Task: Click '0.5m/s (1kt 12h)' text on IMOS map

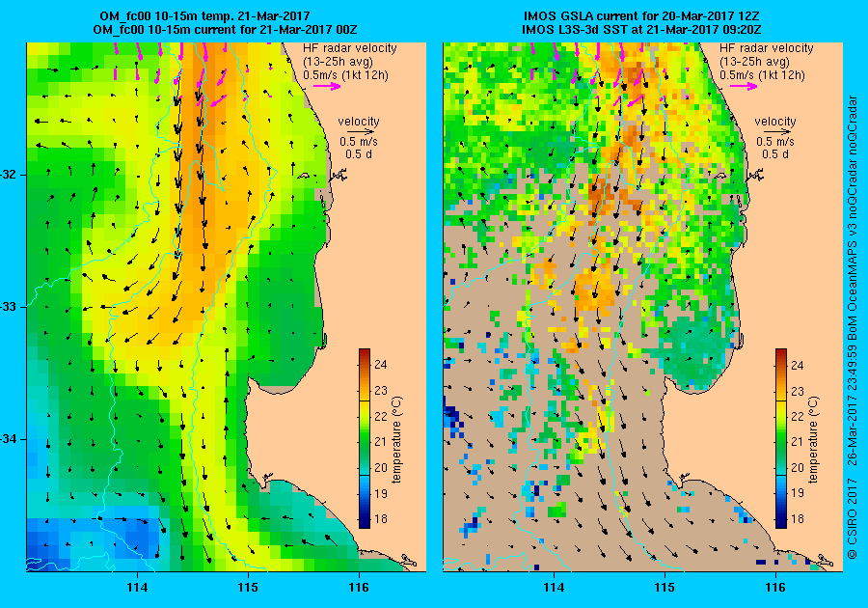Action: point(762,74)
